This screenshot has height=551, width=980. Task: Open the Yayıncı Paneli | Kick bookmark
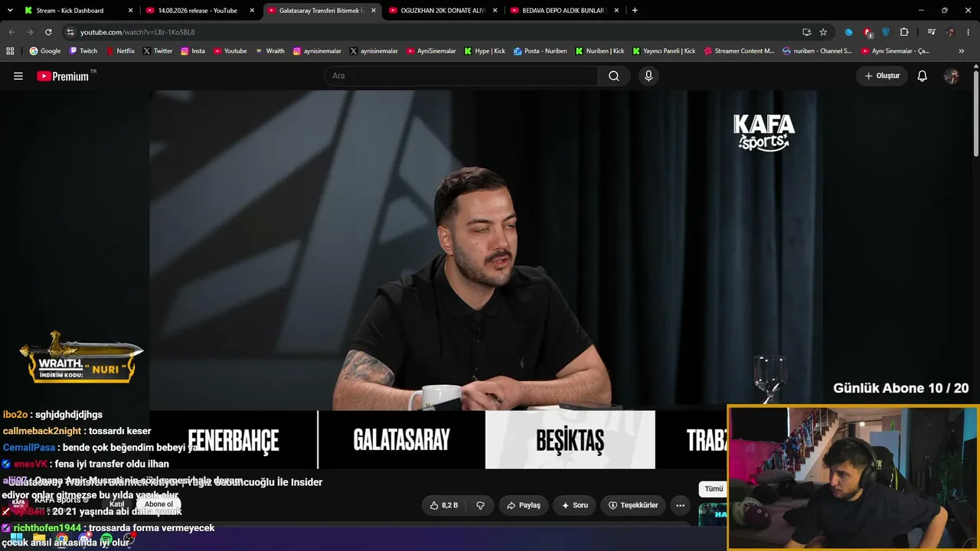pyautogui.click(x=664, y=51)
